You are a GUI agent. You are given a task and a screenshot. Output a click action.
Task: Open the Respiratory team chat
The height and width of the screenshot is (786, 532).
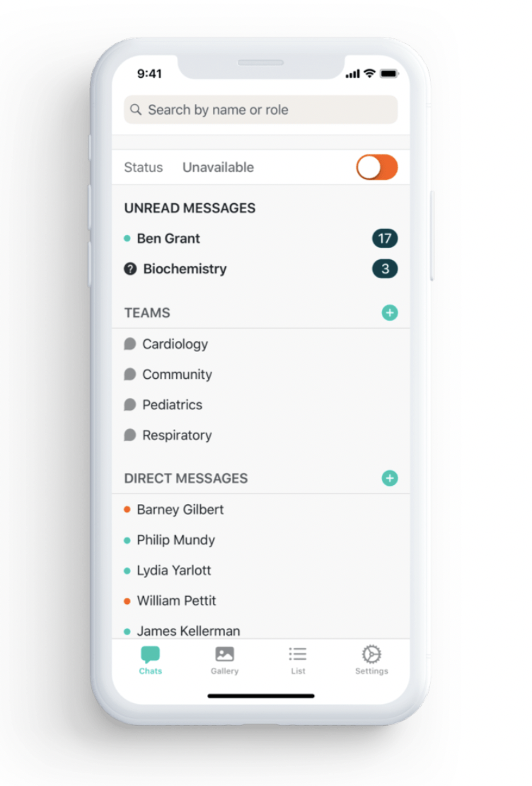260,435
